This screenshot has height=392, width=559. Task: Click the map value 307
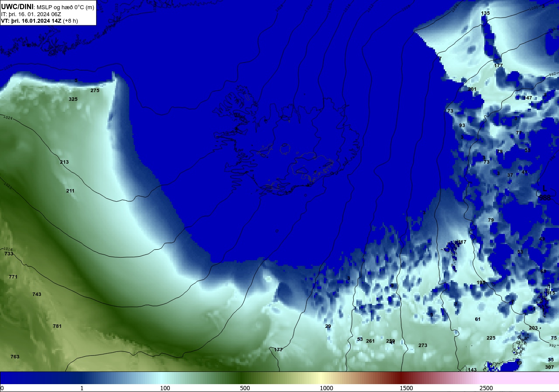tap(549, 367)
